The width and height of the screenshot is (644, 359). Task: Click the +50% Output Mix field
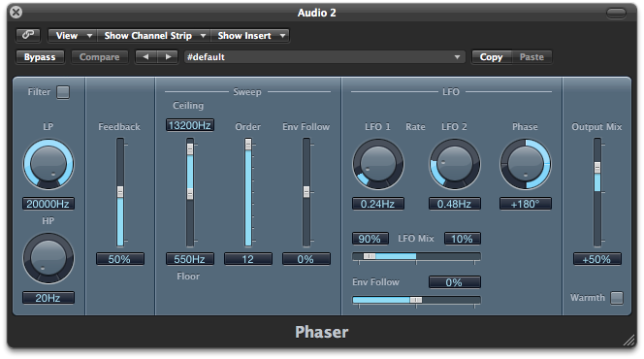[x=597, y=259]
